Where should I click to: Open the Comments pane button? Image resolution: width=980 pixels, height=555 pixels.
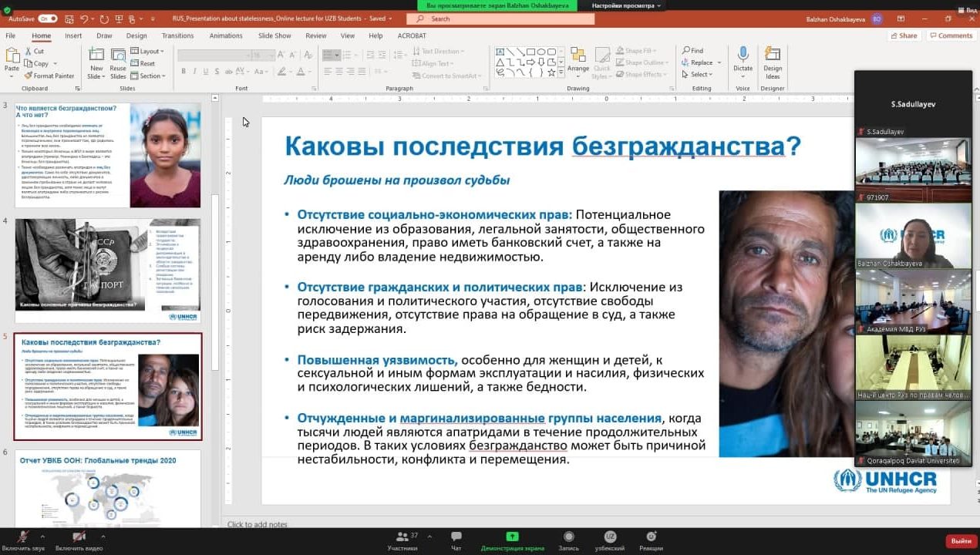(951, 35)
